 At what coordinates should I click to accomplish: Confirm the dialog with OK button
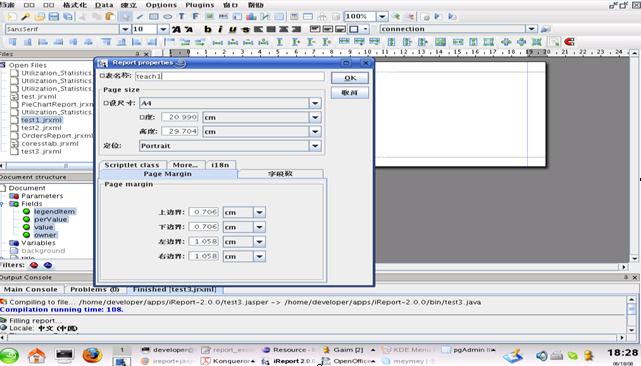pyautogui.click(x=350, y=78)
